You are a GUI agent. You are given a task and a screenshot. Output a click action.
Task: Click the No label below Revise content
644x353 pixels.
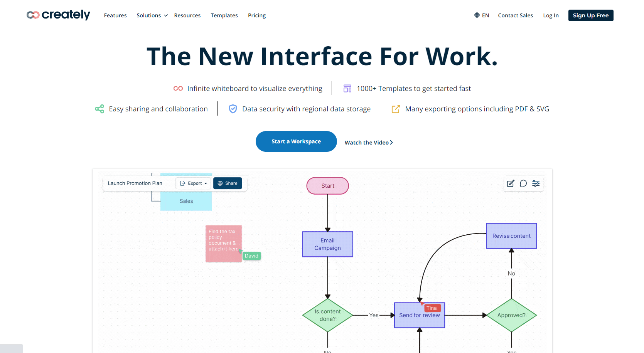click(511, 274)
